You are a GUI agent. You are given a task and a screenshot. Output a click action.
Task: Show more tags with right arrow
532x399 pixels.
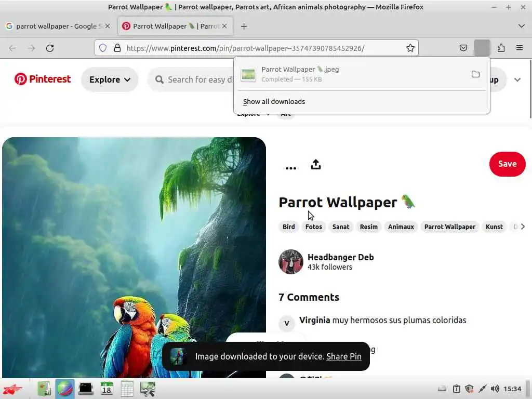click(523, 227)
